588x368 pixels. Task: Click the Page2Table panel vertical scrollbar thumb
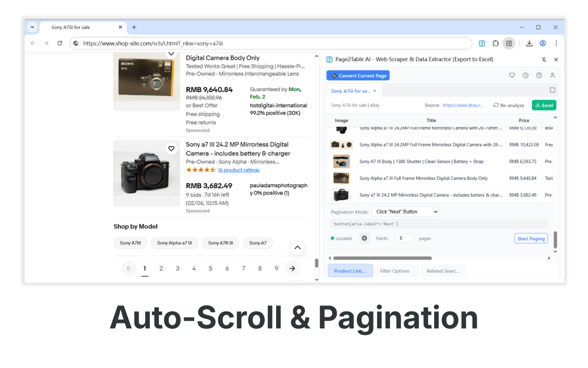[x=555, y=240]
